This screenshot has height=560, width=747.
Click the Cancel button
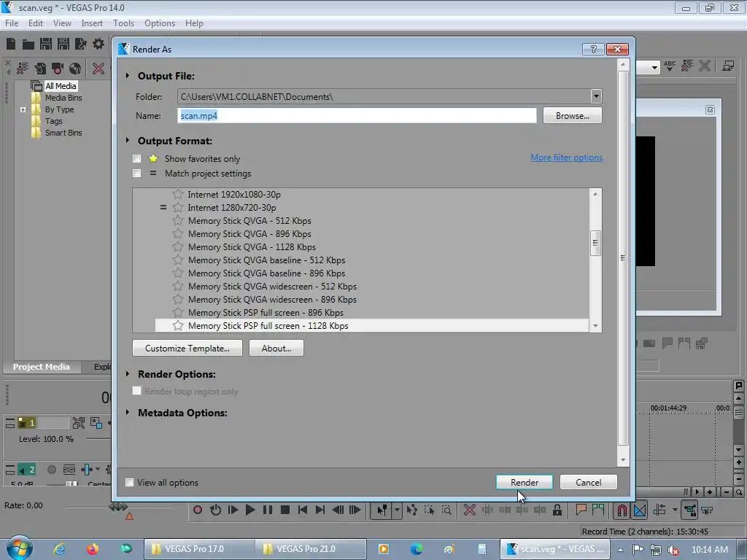coord(589,483)
